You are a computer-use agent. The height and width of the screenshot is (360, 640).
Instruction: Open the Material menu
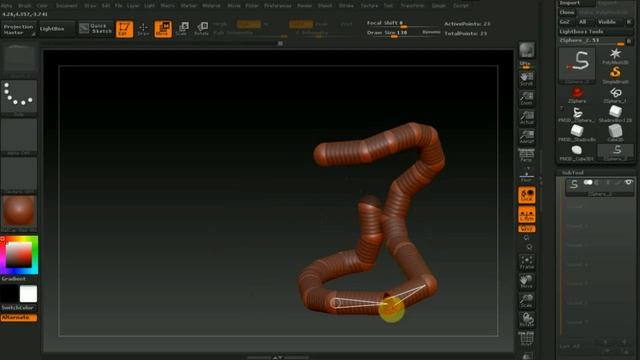pyautogui.click(x=211, y=6)
